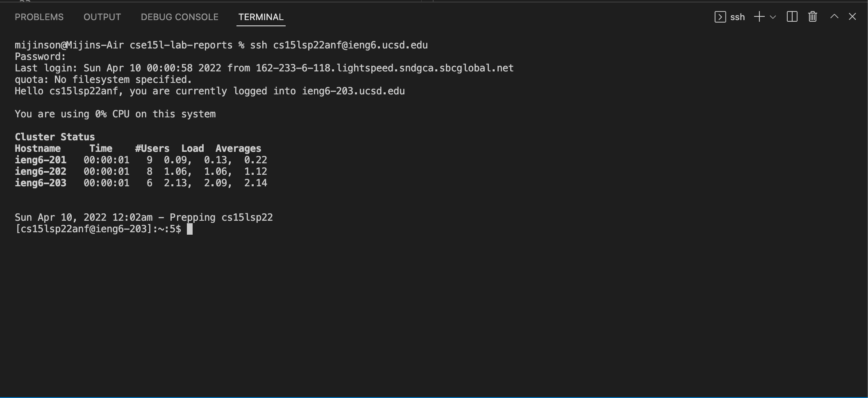Click the Last login line

point(264,68)
